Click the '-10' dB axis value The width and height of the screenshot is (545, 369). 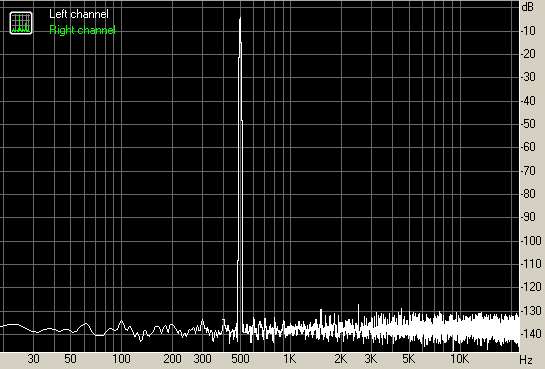[528, 31]
